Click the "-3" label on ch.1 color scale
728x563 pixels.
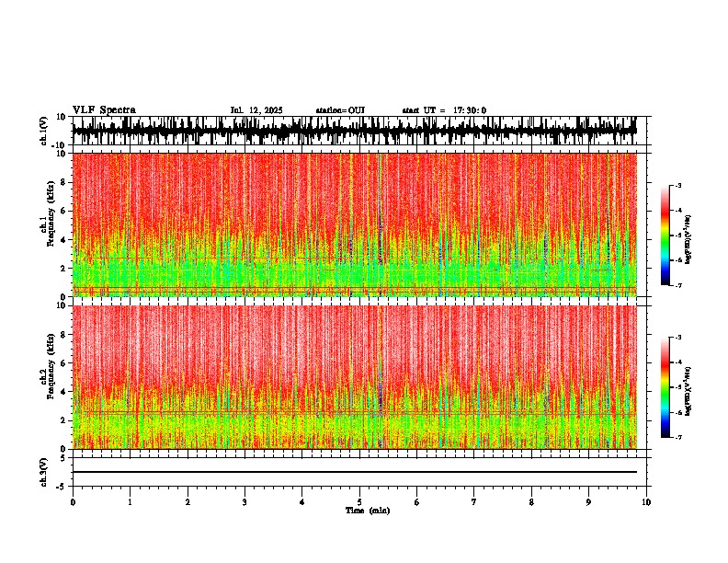(x=678, y=186)
